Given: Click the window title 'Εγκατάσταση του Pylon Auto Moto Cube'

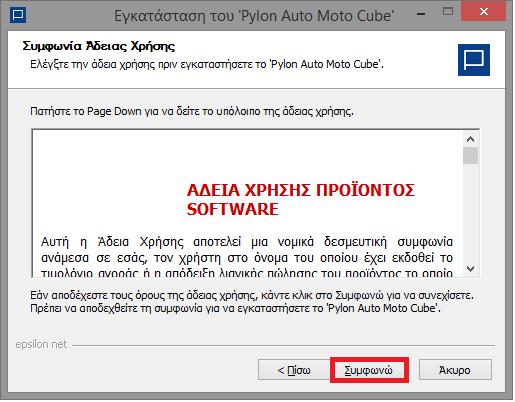Looking at the screenshot, I should tap(254, 16).
